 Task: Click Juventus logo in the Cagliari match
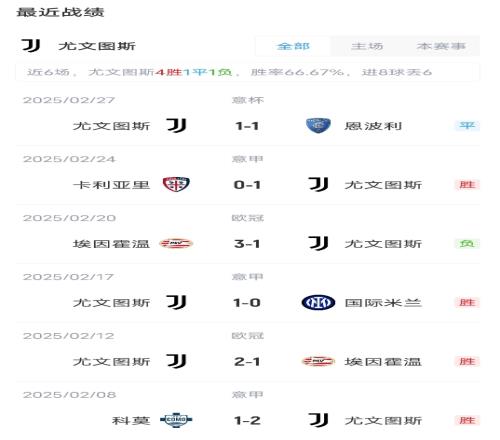click(318, 184)
